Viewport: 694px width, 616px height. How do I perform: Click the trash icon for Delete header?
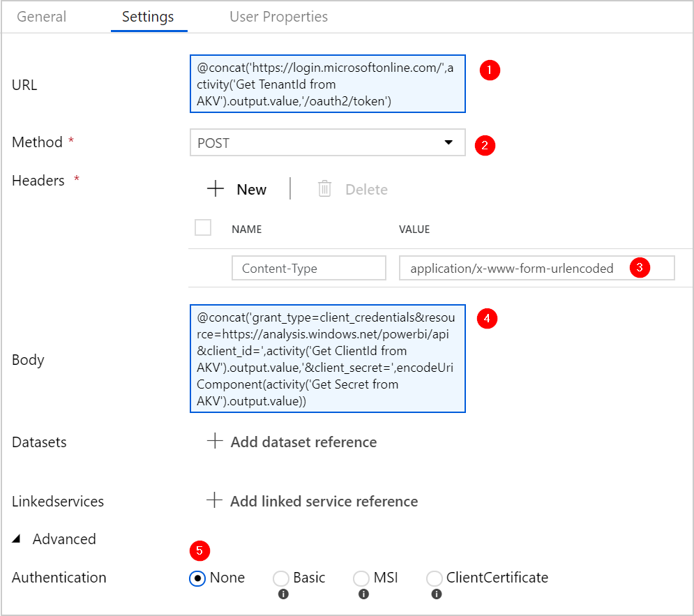pyautogui.click(x=324, y=188)
